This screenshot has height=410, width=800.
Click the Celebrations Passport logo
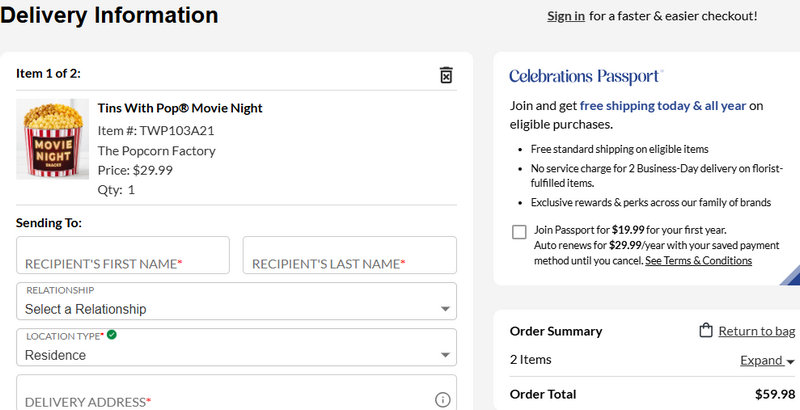(586, 76)
